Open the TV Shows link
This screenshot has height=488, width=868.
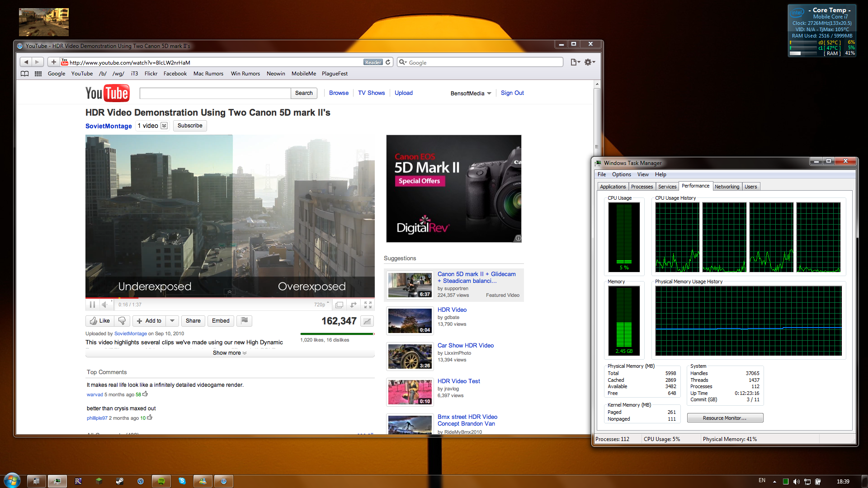(x=372, y=93)
